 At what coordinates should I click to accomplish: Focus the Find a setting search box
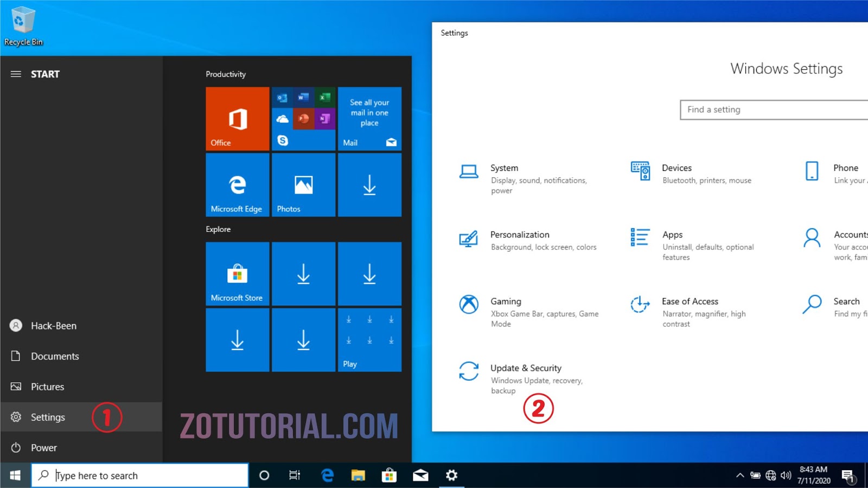[774, 110]
